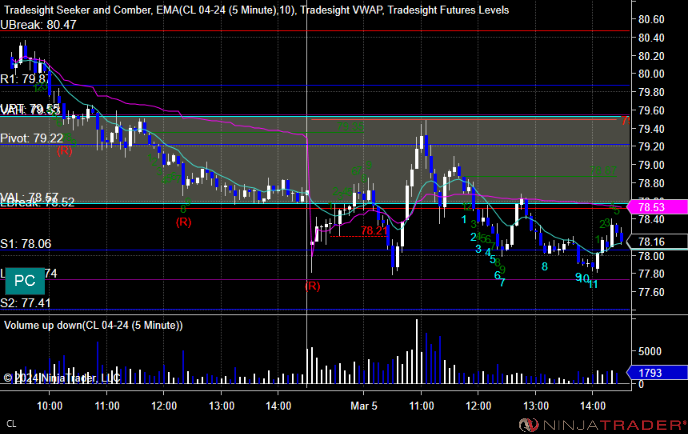
Task: Click the magenta 78.53 price marker
Action: click(x=656, y=207)
